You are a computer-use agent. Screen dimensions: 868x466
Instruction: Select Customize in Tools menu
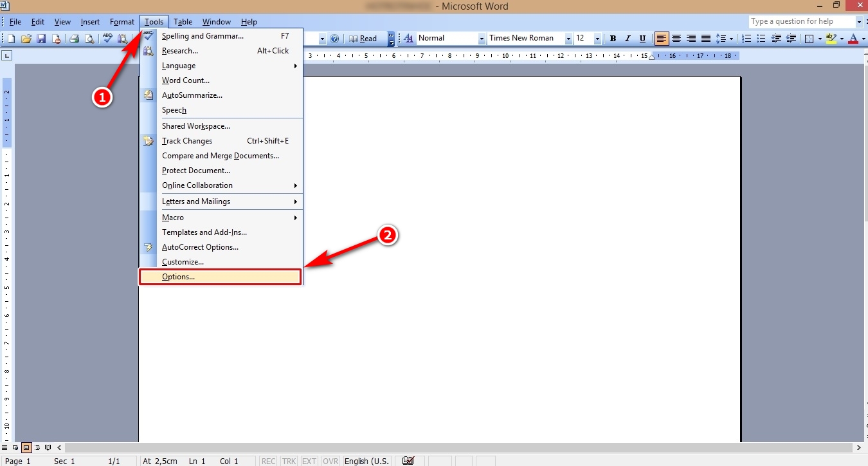click(x=222, y=262)
